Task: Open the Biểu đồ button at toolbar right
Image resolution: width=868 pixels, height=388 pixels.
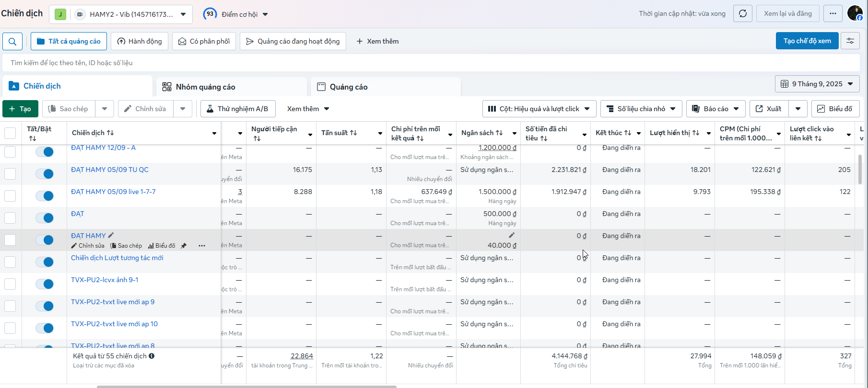Action: [x=835, y=109]
